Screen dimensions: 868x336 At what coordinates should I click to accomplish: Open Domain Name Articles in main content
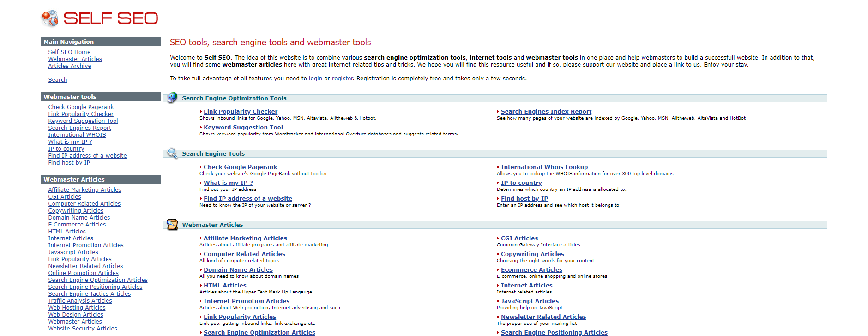pyautogui.click(x=238, y=270)
